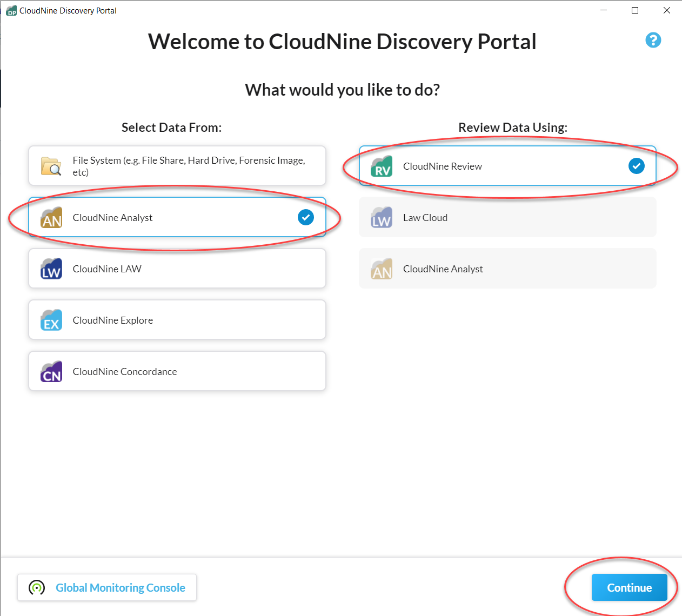This screenshot has height=616, width=682.
Task: Select CloudNine Concordance as data source
Action: 177,371
